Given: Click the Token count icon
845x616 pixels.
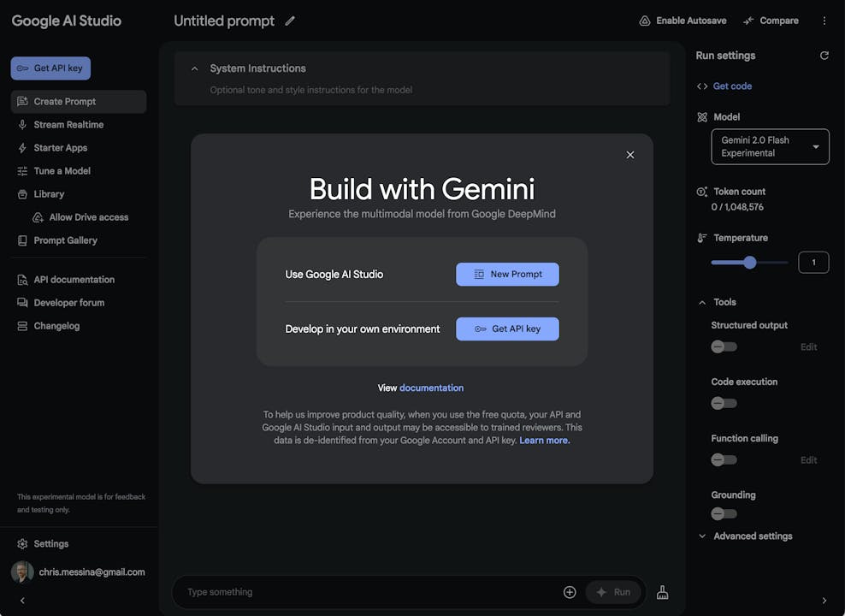Looking at the screenshot, I should [x=701, y=192].
